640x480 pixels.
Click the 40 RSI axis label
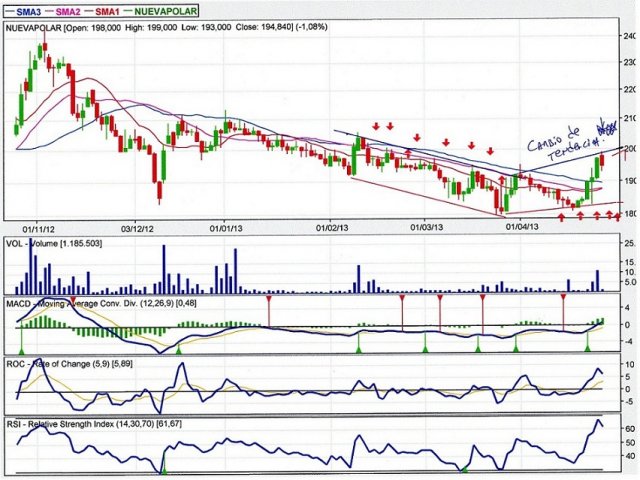coord(630,456)
